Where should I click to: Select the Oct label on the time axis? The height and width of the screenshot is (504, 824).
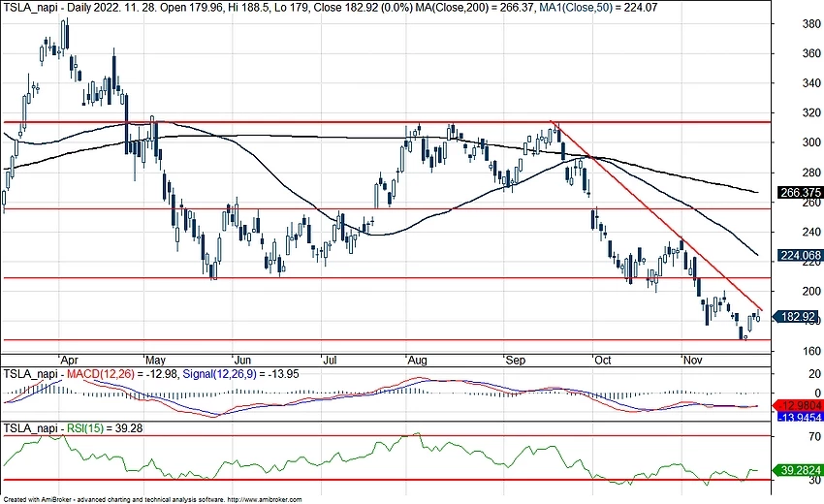(603, 361)
